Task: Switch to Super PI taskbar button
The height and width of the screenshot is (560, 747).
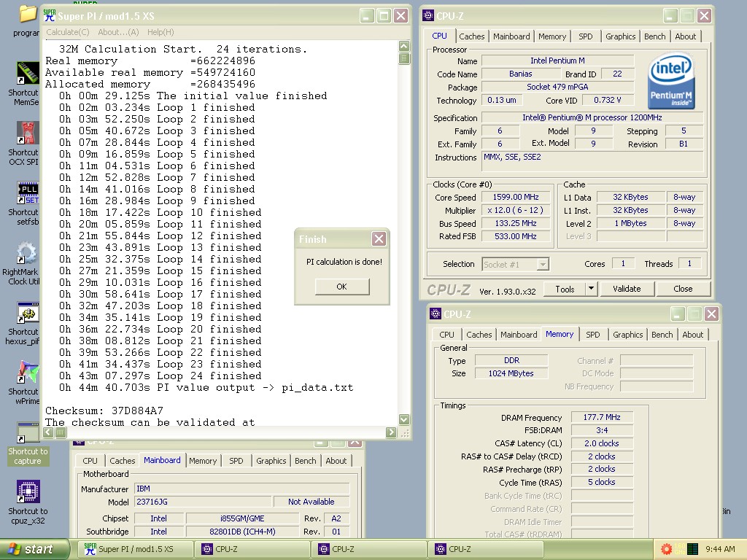Action: point(135,549)
